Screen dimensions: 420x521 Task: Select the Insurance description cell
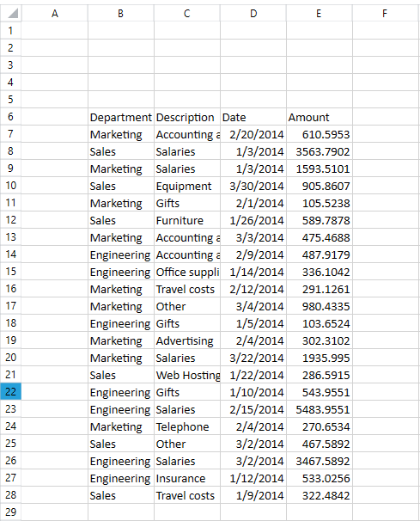pyautogui.click(x=187, y=478)
